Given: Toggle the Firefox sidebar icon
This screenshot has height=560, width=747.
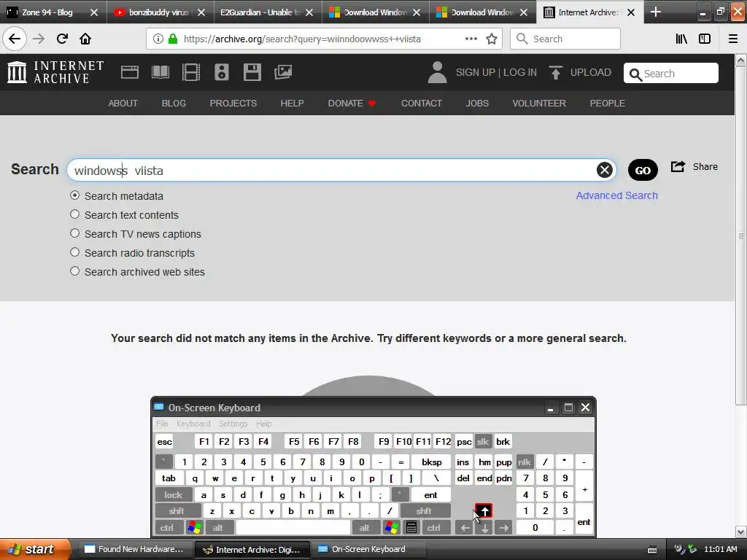Looking at the screenshot, I should pos(705,39).
